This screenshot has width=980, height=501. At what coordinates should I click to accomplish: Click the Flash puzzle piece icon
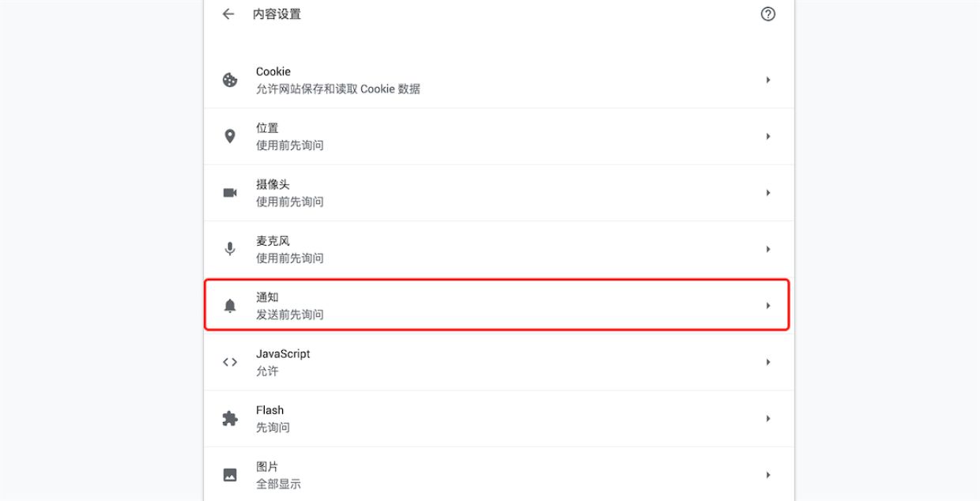[x=230, y=418]
